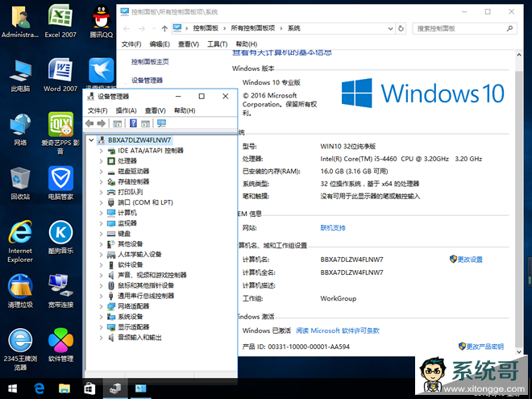This screenshot has width=532, height=399.
Task: Expand the 端口 (COM 和 LPT) node
Action: pyautogui.click(x=101, y=202)
